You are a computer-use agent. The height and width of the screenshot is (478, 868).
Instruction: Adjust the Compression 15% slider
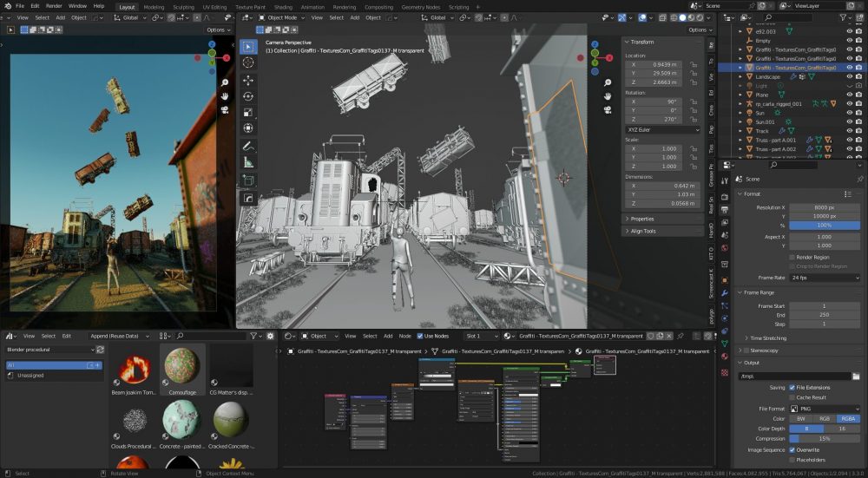click(x=825, y=439)
